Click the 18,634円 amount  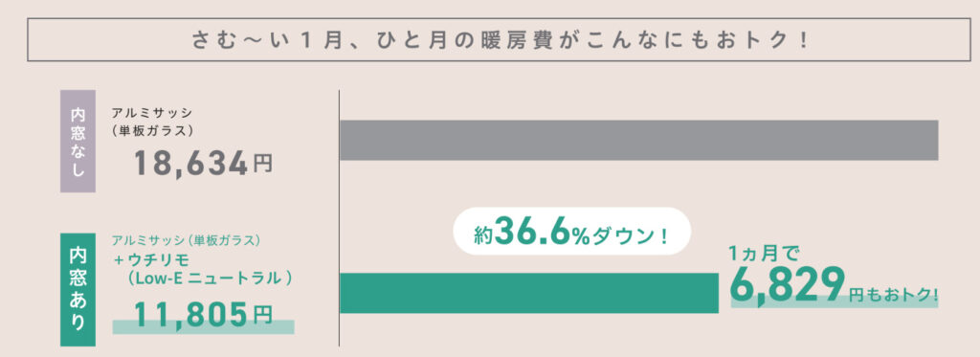tap(203, 164)
